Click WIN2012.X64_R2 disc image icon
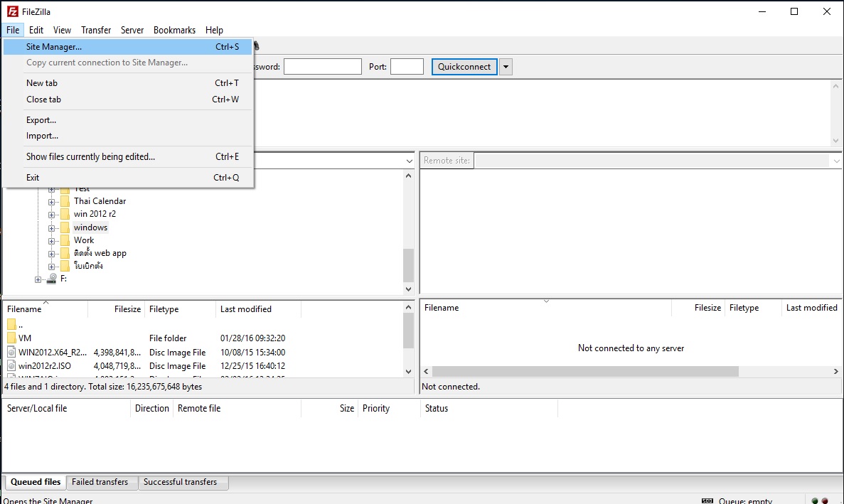Screen dimensions: 844x504 coord(11,353)
